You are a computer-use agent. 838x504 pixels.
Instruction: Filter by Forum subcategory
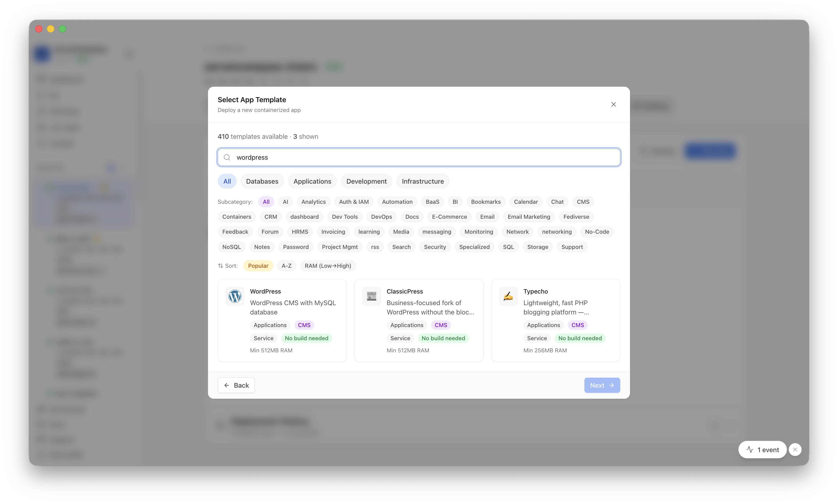[x=270, y=232]
